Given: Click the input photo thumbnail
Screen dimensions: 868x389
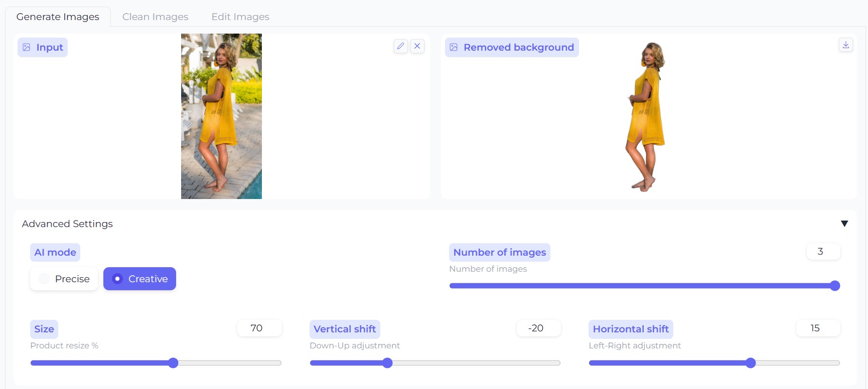Looking at the screenshot, I should (221, 116).
